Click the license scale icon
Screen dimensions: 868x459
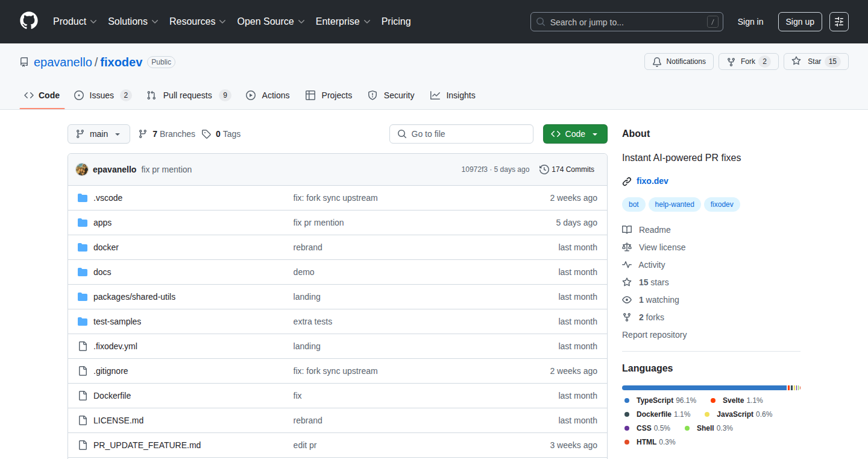coord(627,247)
